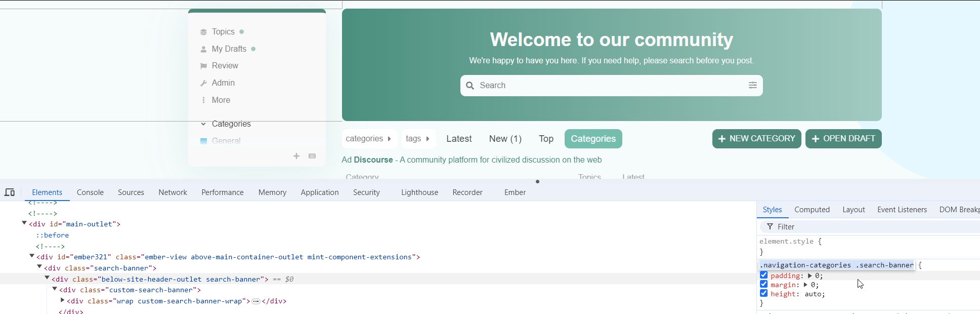This screenshot has width=980, height=314.
Task: Uncheck the padding CSS property checkbox
Action: [x=764, y=275]
